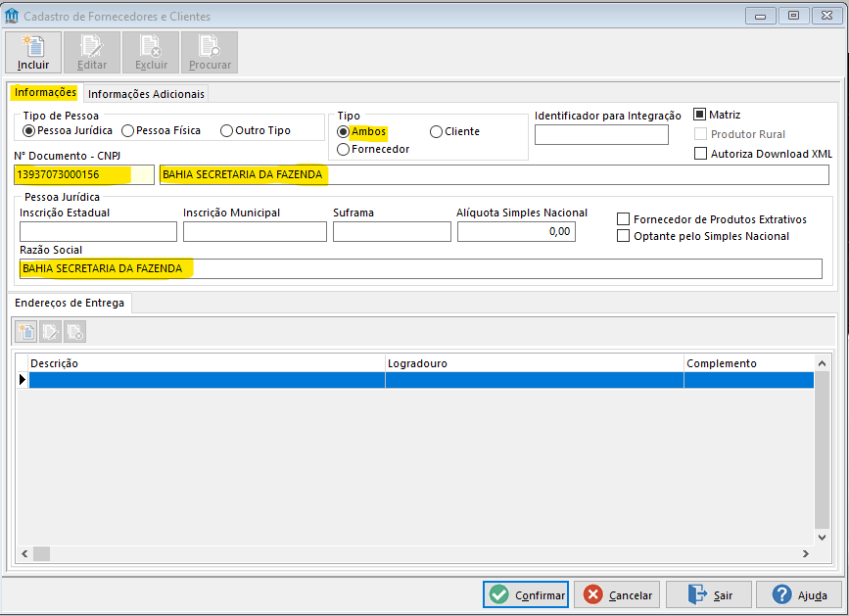Maximize the Cadastro window
Image resolution: width=849 pixels, height=616 pixels.
pos(793,16)
